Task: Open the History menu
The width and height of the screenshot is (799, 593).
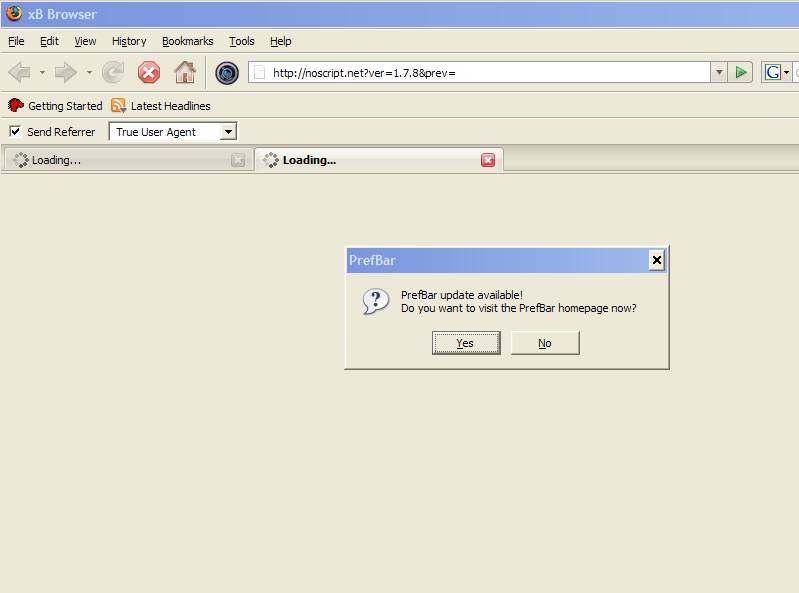Action: (x=129, y=41)
